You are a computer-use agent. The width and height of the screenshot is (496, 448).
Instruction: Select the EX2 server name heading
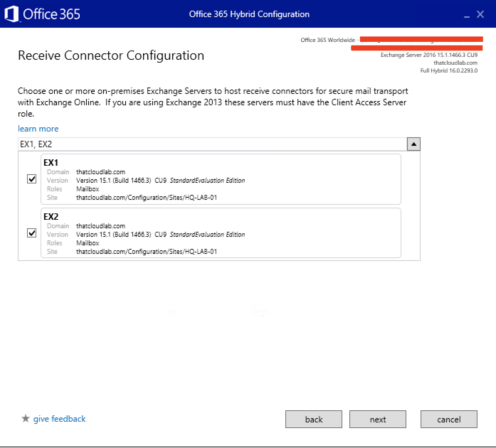pos(51,217)
